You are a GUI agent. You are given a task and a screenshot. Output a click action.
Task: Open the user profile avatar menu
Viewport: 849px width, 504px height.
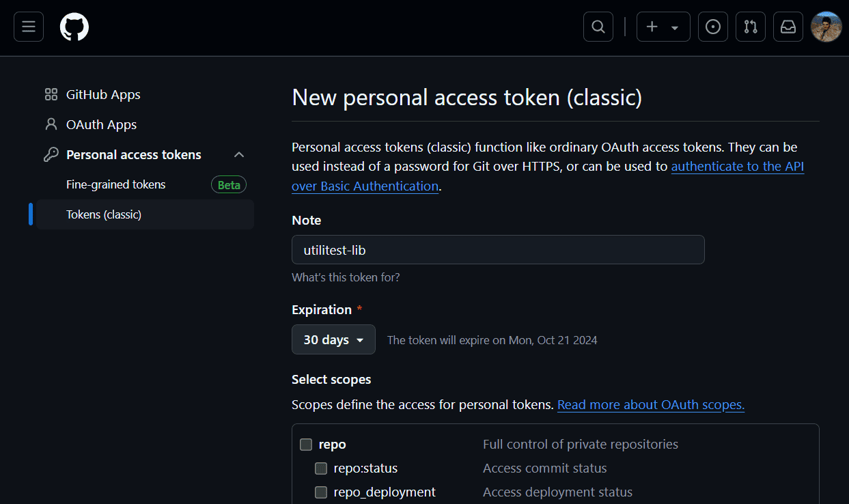pyautogui.click(x=826, y=27)
